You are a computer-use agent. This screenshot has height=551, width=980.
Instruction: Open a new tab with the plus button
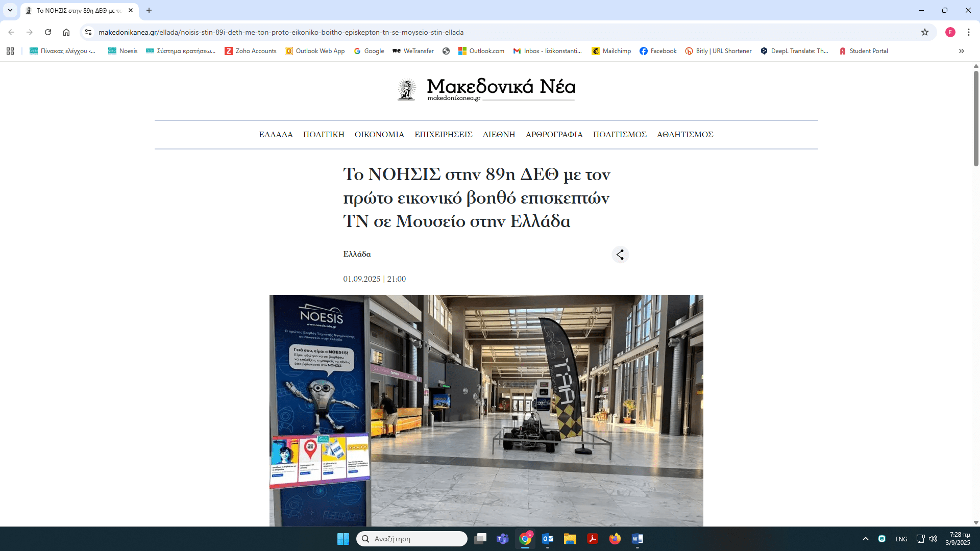pyautogui.click(x=149, y=10)
